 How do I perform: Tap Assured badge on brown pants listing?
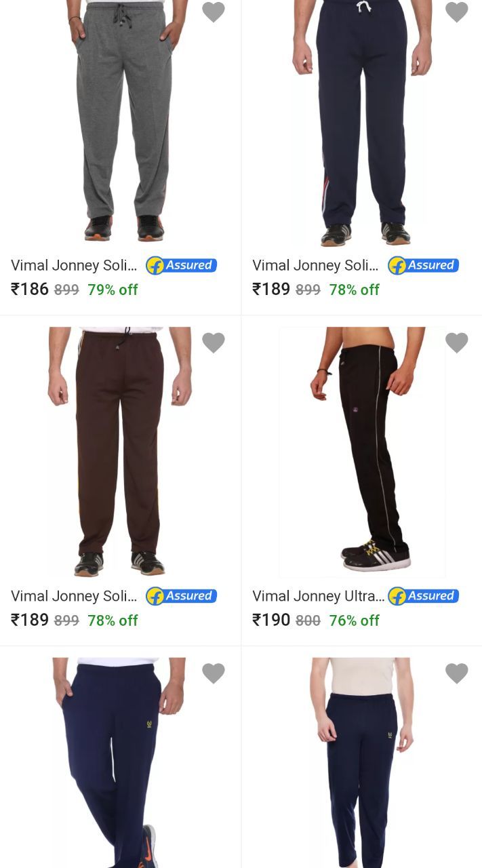[181, 596]
